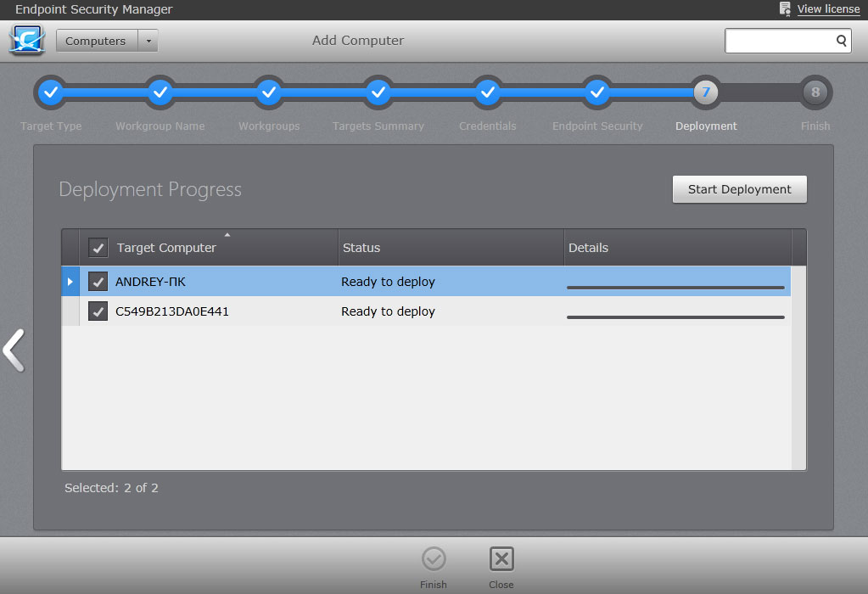Click the Deployment Progress heading
The image size is (868, 594).
[x=150, y=189]
